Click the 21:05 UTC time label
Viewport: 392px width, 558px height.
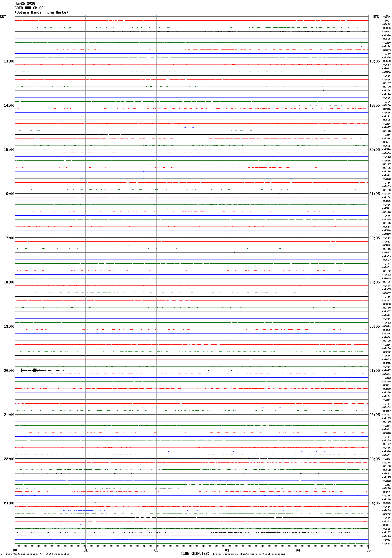point(374,194)
